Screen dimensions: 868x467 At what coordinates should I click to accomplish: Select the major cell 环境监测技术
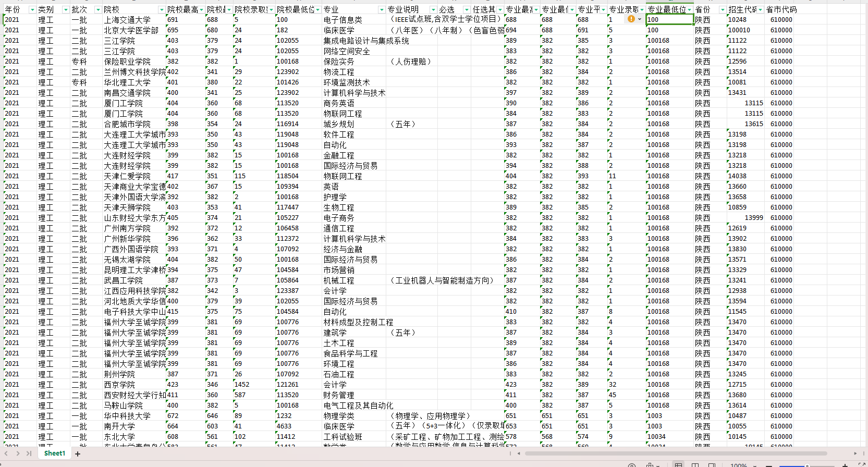coord(354,82)
